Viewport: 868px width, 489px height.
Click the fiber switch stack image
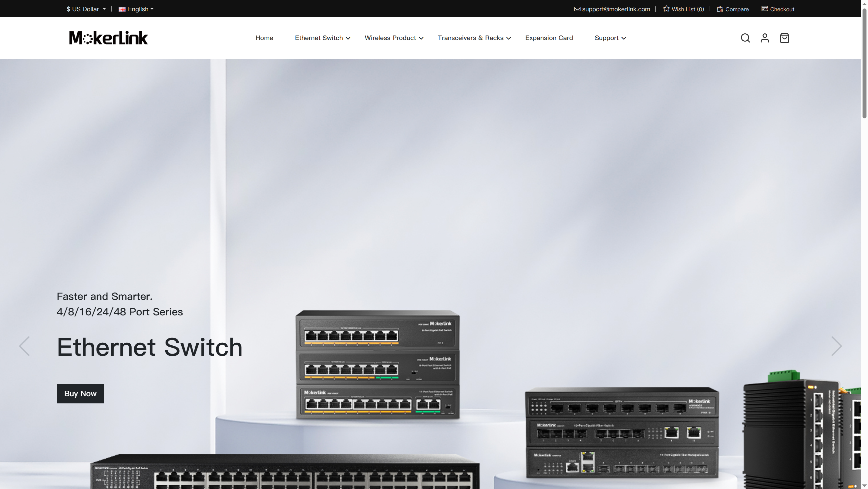[622, 432]
